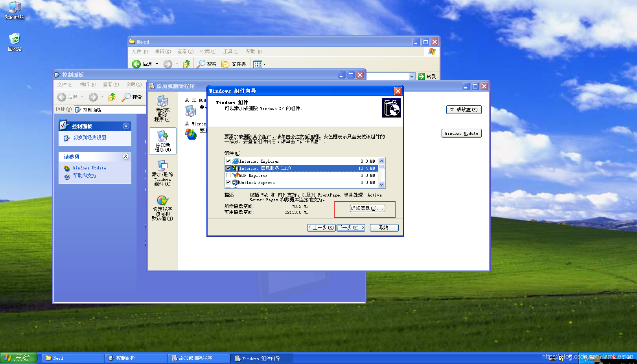
Task: Click 切换到经典视图 link
Action: [90, 138]
